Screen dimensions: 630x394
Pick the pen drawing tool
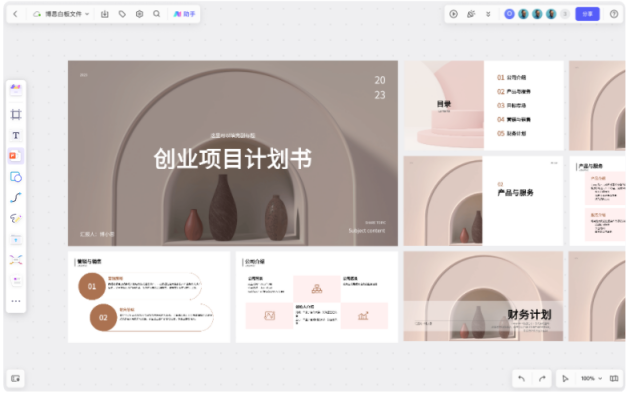[x=16, y=218]
